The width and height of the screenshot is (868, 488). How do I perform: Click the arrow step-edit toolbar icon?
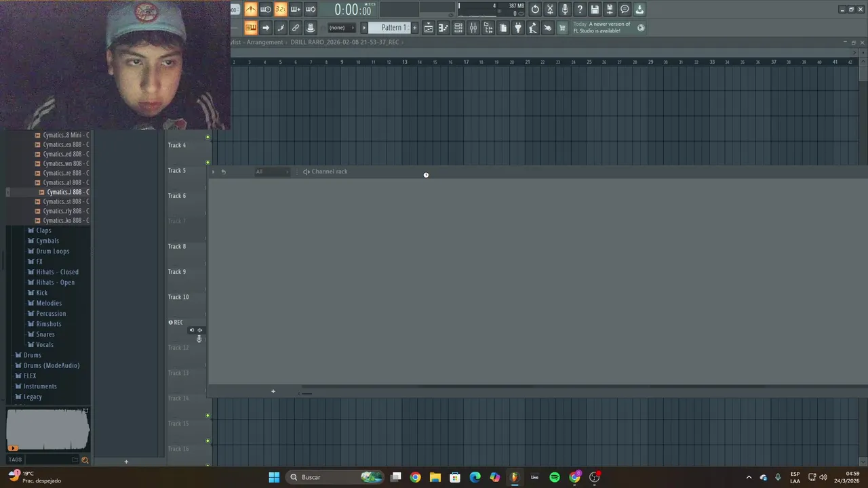(x=266, y=28)
